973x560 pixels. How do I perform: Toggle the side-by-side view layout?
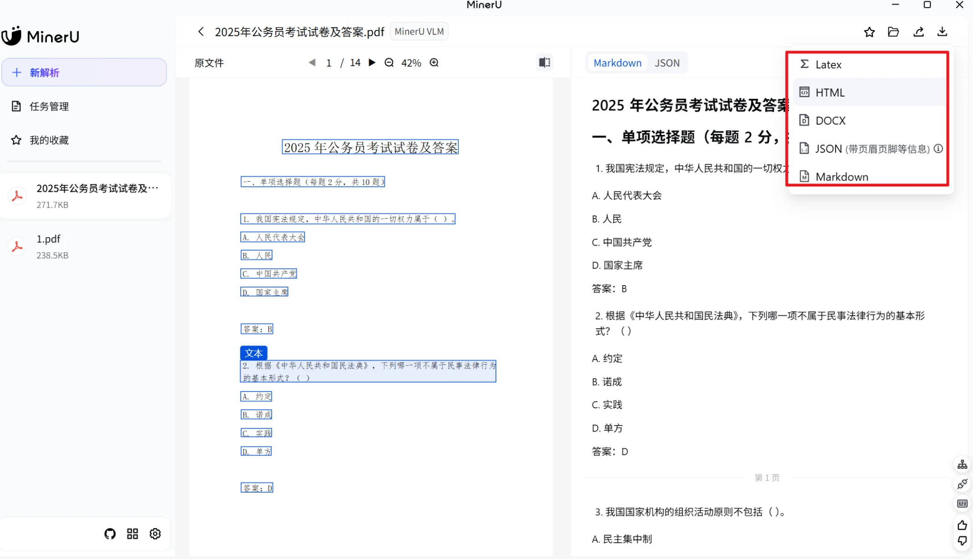[544, 62]
